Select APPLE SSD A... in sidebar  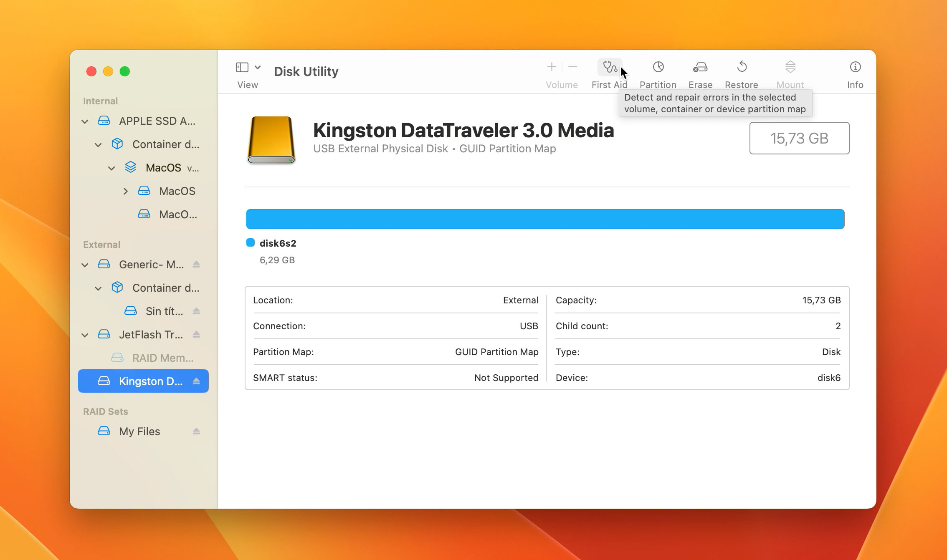point(143,121)
